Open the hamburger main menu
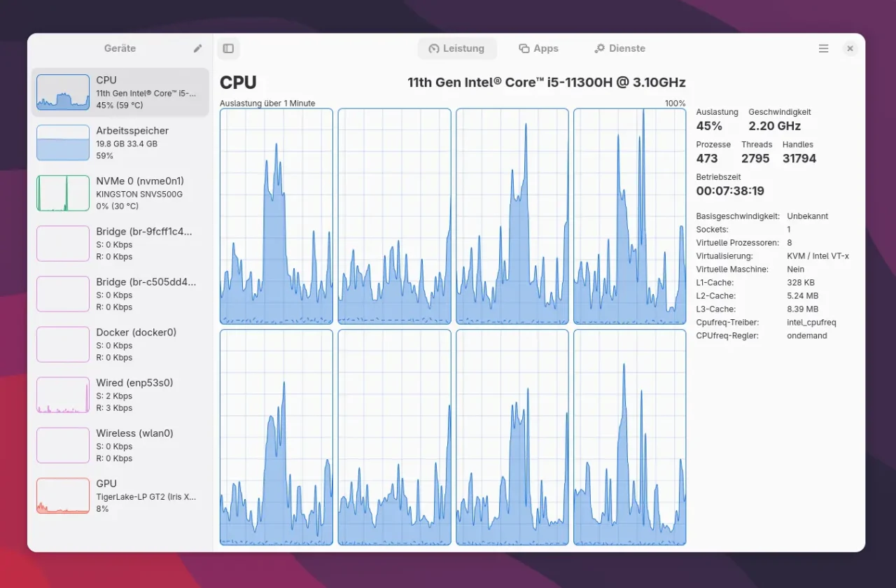 pyautogui.click(x=823, y=48)
